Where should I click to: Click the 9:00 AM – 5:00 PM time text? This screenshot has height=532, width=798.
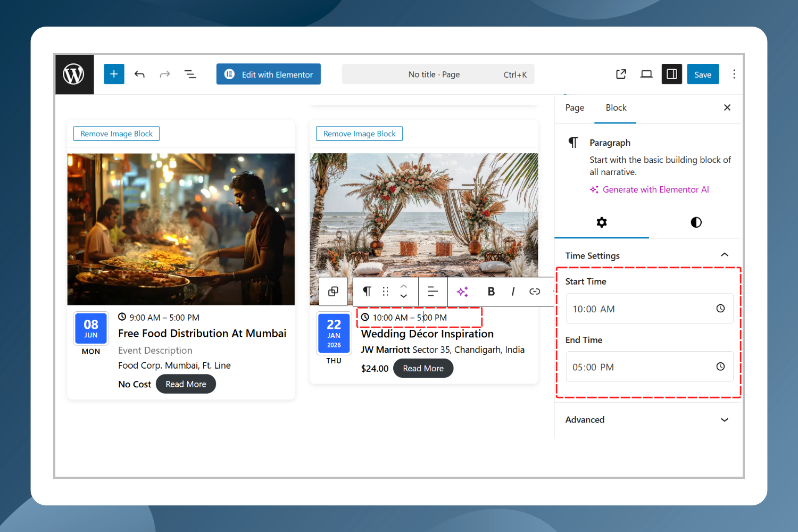pyautogui.click(x=164, y=318)
